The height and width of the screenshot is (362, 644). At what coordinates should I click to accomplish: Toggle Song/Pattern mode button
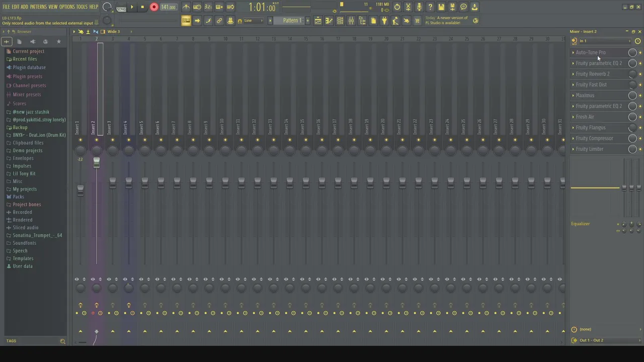(x=121, y=8)
